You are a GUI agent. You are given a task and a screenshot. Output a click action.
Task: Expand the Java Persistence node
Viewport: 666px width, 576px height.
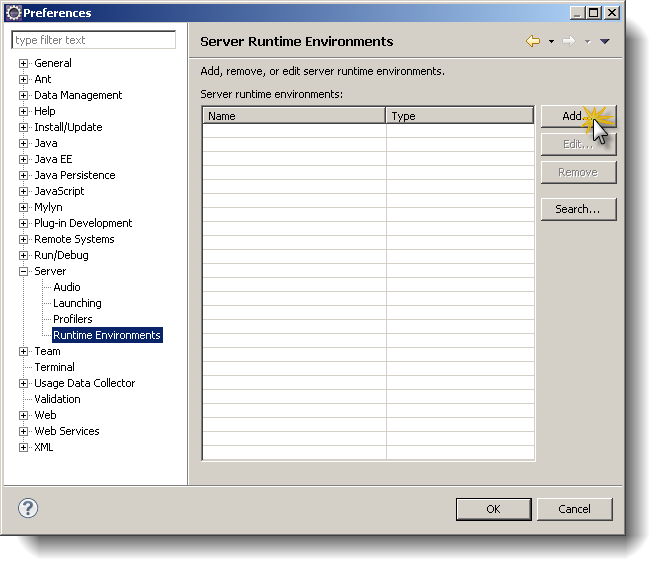[x=23, y=175]
